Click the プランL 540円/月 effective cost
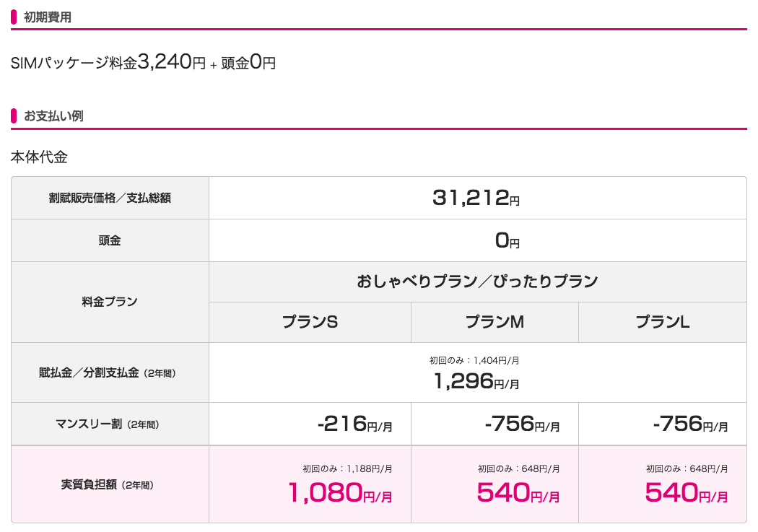 [x=686, y=493]
